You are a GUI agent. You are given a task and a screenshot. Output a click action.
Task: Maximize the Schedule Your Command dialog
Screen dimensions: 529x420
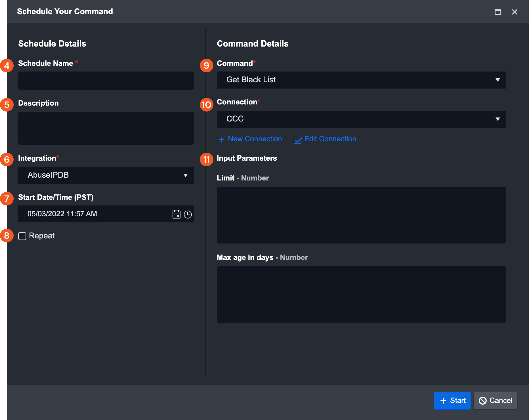click(x=497, y=12)
